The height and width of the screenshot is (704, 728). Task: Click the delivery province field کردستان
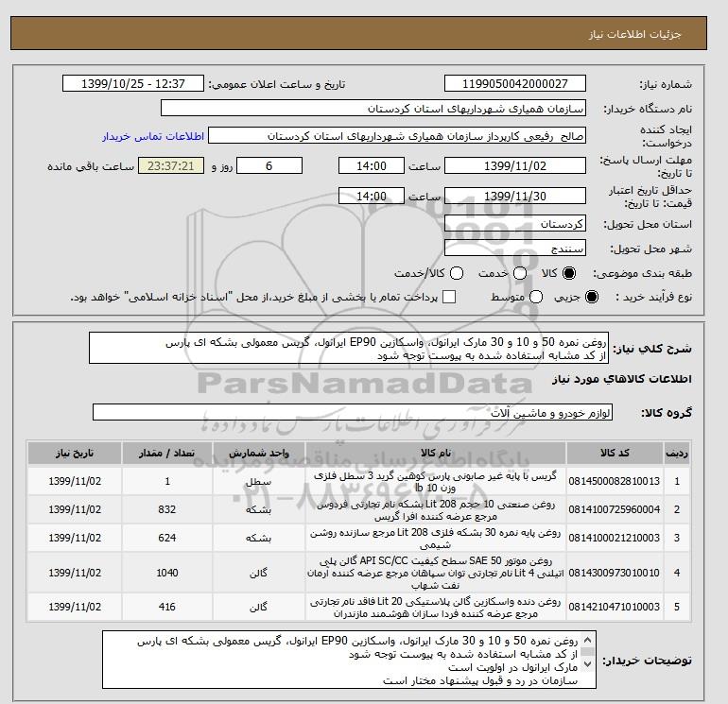coord(515,224)
